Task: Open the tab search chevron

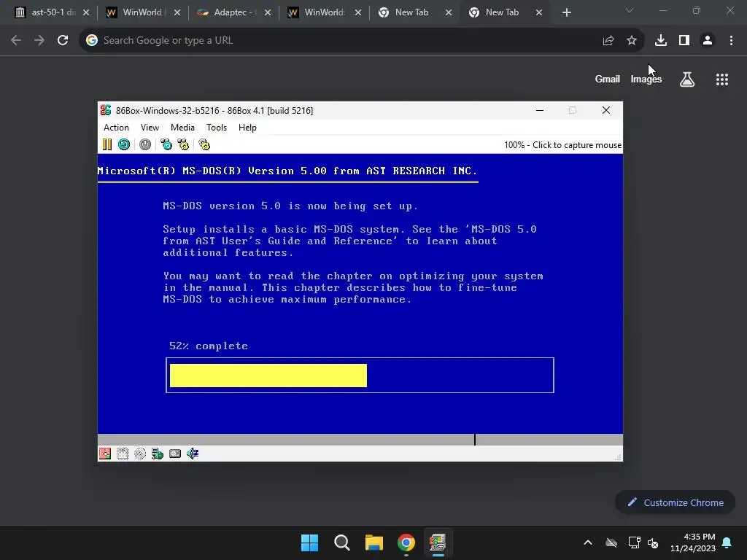Action: coord(630,10)
